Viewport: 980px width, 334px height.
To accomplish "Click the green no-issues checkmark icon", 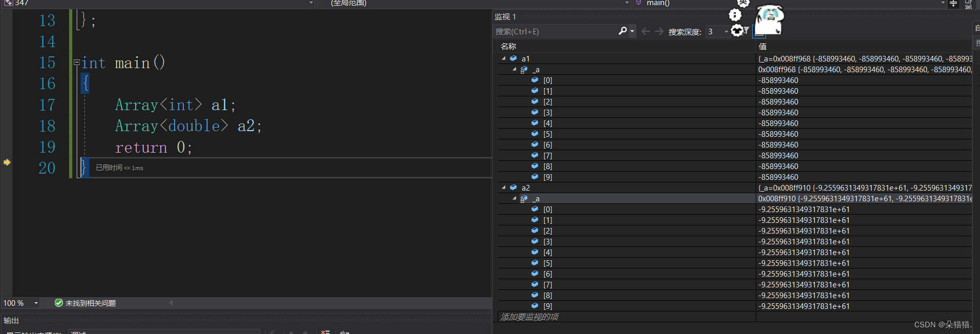I will click(x=59, y=303).
